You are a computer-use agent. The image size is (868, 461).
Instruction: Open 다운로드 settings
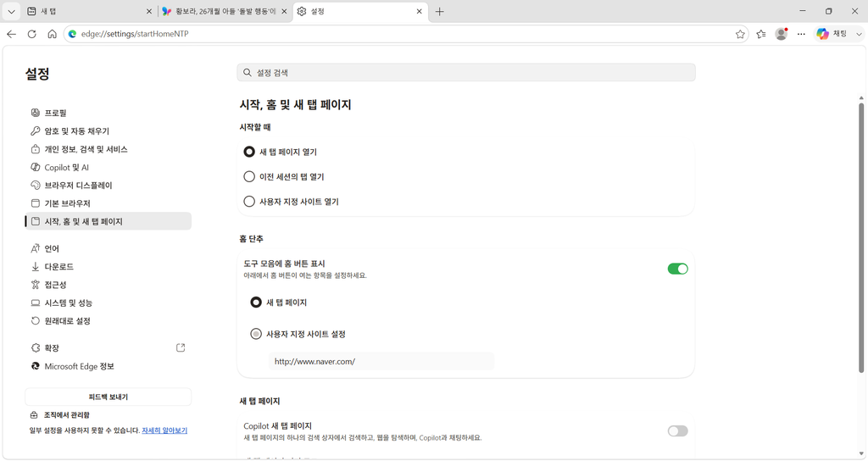tap(108, 267)
